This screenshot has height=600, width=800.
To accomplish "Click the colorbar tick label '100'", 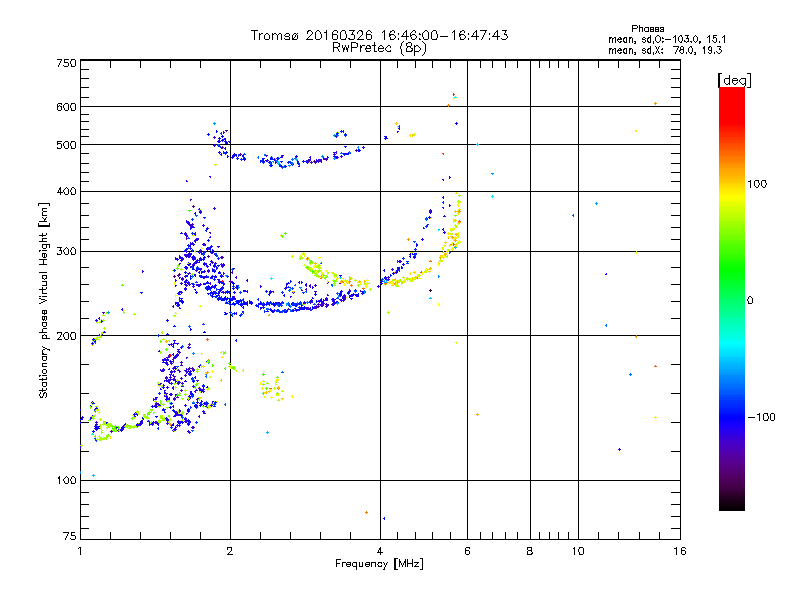I will (x=757, y=184).
